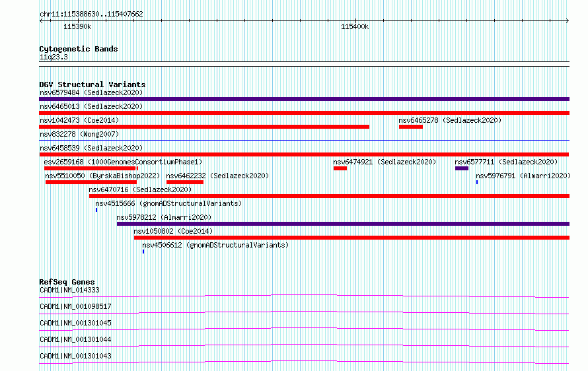Open nsv5978212 (Almarri2020) label

[x=164, y=217]
